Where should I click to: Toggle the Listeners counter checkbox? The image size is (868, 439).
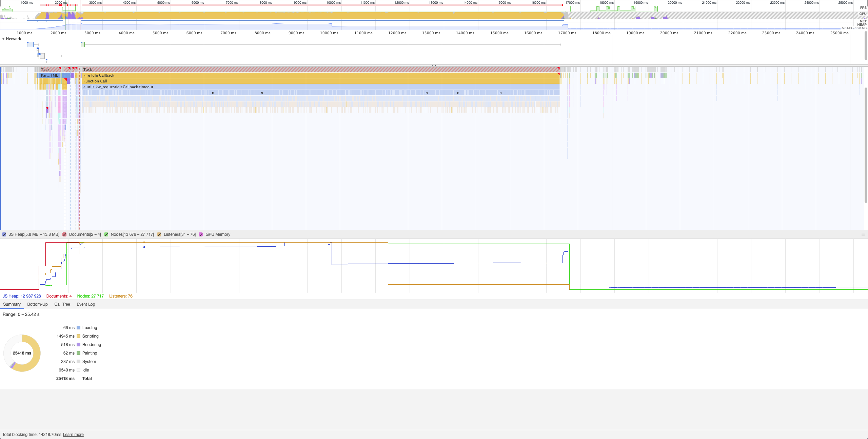[159, 234]
